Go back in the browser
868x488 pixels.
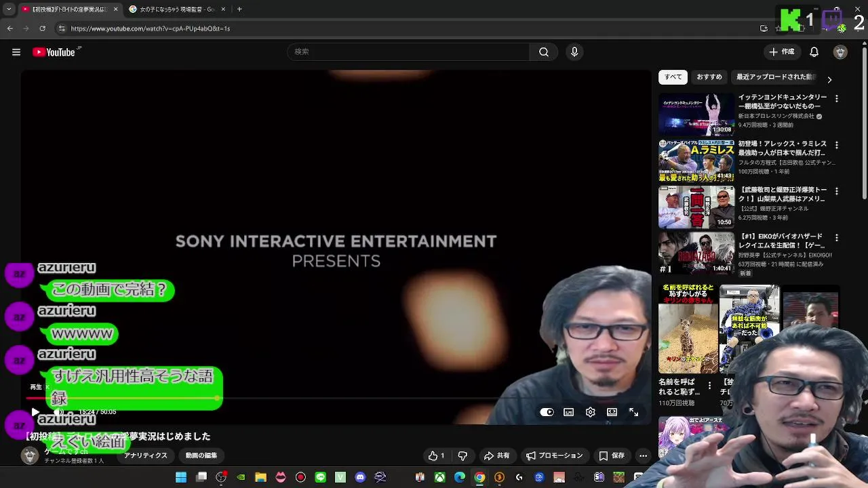pyautogui.click(x=9, y=28)
